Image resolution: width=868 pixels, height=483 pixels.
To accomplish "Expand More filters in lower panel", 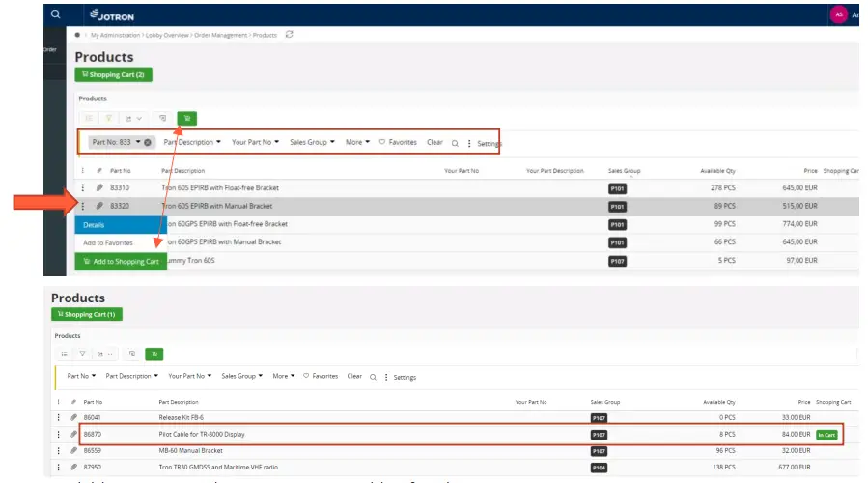I will point(284,376).
